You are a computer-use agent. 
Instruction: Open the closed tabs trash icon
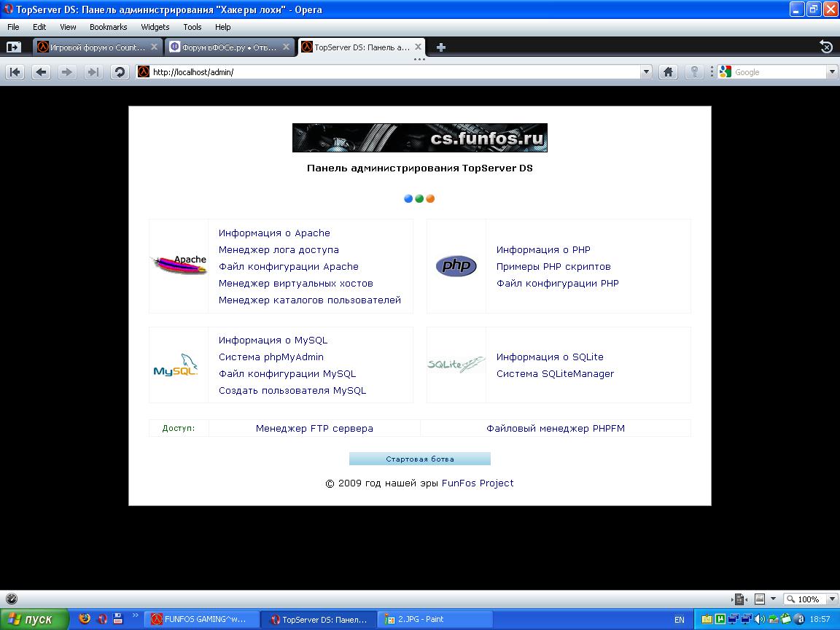[825, 47]
